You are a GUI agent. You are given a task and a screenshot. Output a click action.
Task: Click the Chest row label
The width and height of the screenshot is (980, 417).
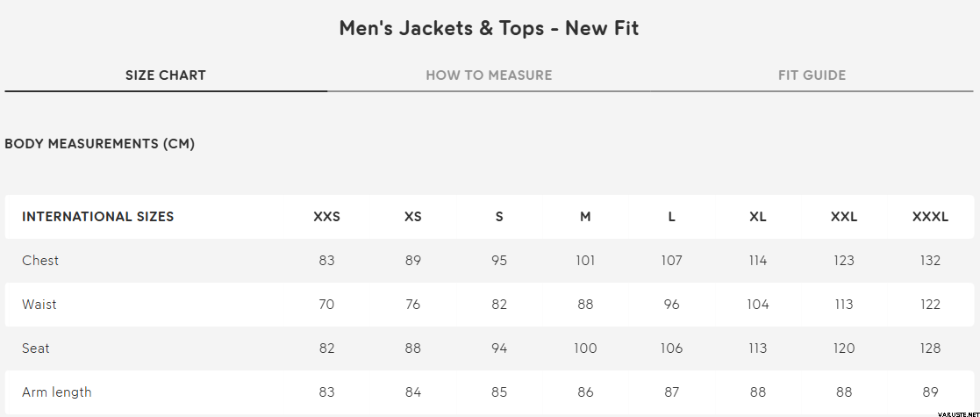point(40,261)
